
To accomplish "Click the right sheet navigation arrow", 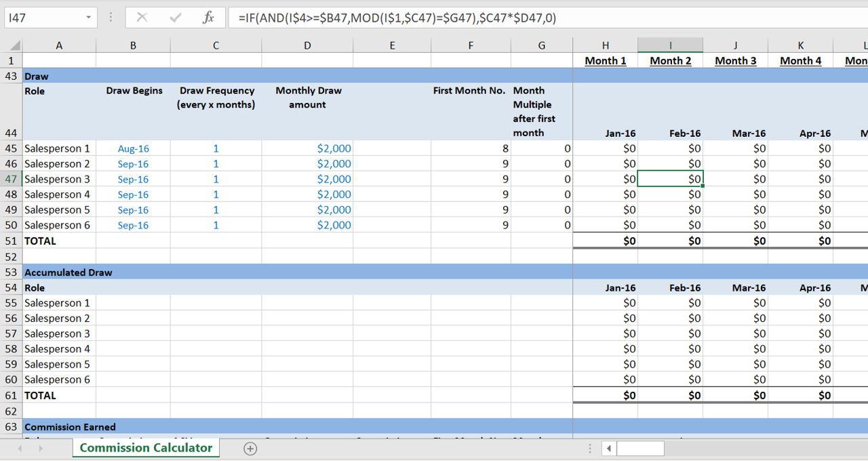I will click(x=40, y=449).
